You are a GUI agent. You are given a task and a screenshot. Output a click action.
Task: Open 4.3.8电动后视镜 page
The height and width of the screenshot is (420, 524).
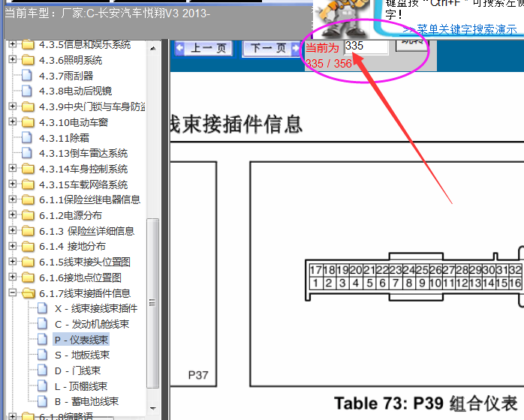click(76, 91)
